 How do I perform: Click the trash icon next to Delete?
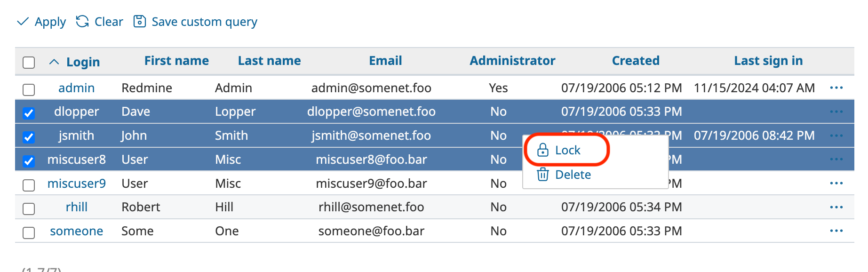coord(542,175)
